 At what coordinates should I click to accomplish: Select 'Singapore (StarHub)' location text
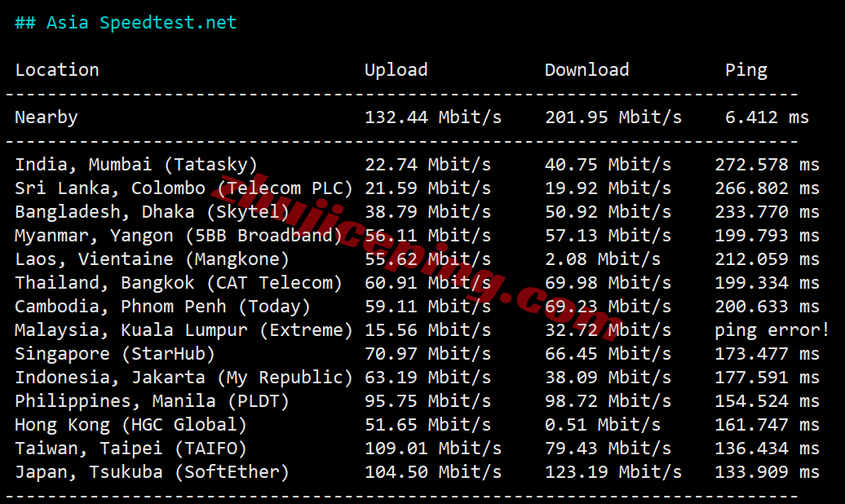click(x=115, y=354)
